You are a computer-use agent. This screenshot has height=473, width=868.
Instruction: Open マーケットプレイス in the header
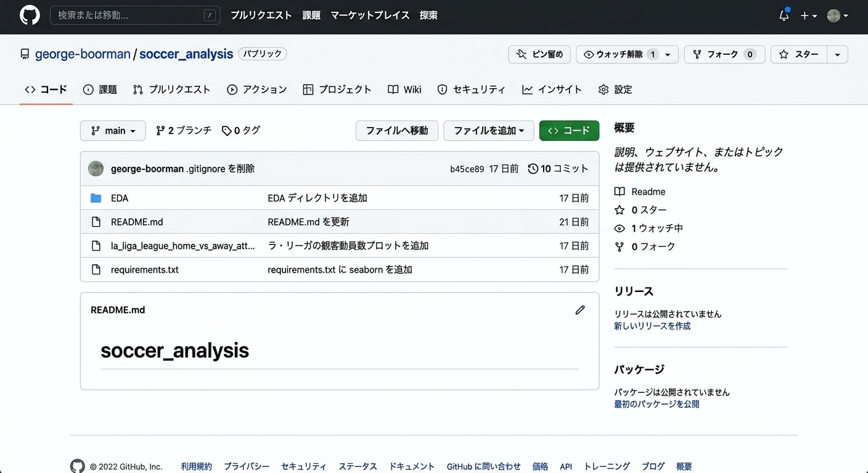370,15
